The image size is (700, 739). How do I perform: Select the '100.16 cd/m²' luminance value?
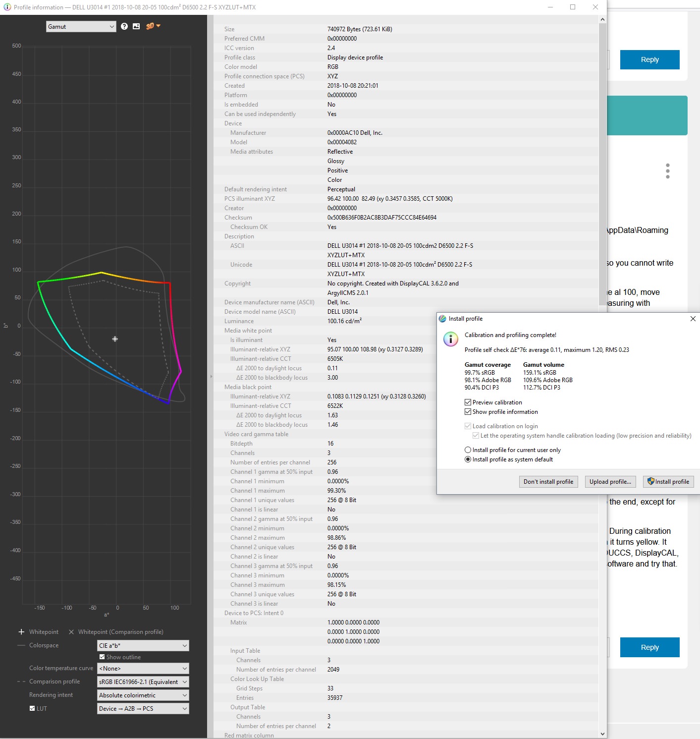click(345, 321)
